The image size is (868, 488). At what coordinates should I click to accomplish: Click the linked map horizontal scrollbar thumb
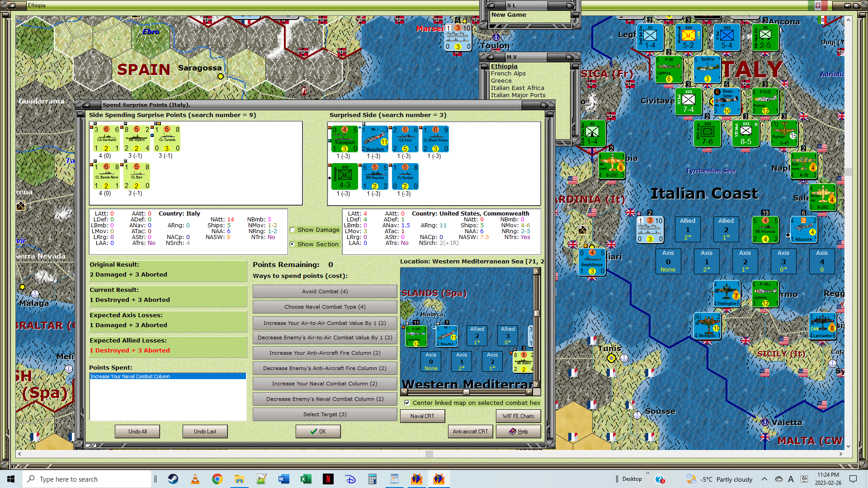click(x=466, y=392)
